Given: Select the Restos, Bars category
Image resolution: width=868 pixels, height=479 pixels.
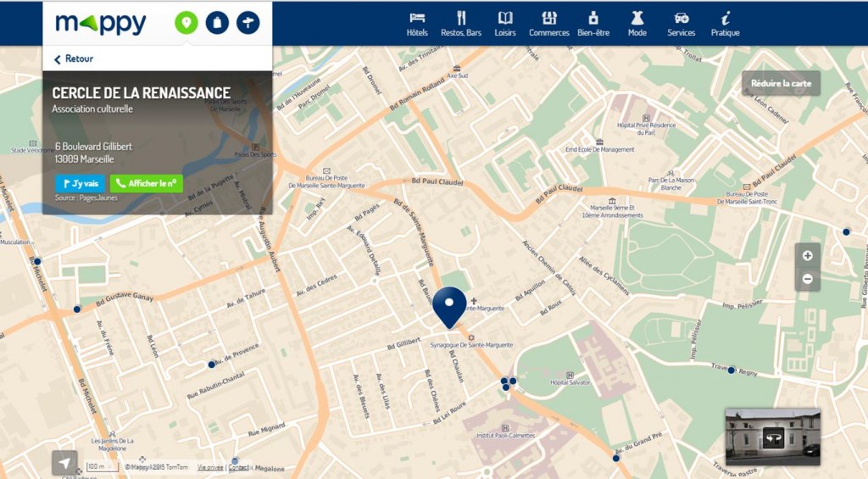Looking at the screenshot, I should click(x=461, y=24).
